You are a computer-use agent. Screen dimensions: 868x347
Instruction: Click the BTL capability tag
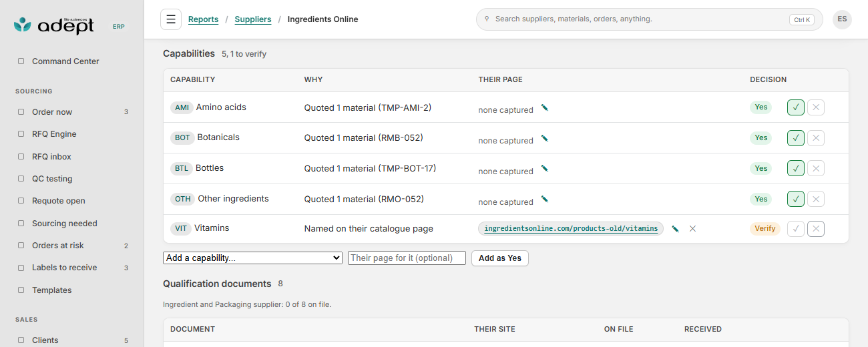pos(182,168)
